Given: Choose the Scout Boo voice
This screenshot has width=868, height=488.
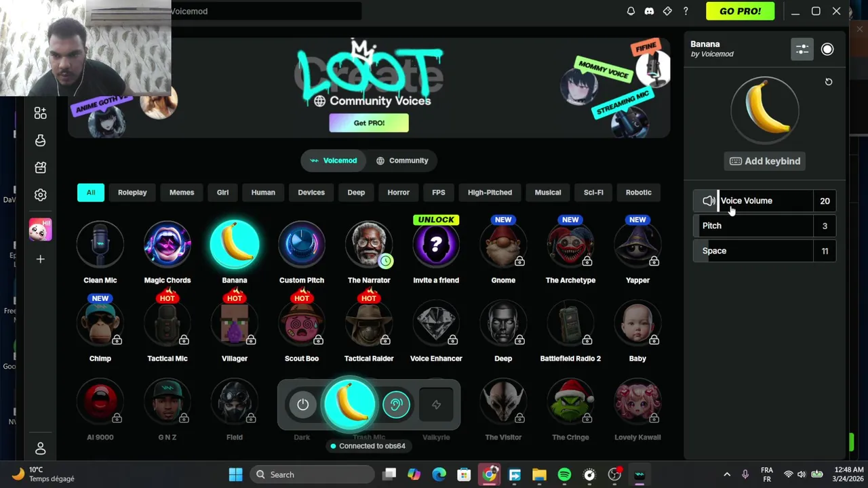Looking at the screenshot, I should 302,323.
